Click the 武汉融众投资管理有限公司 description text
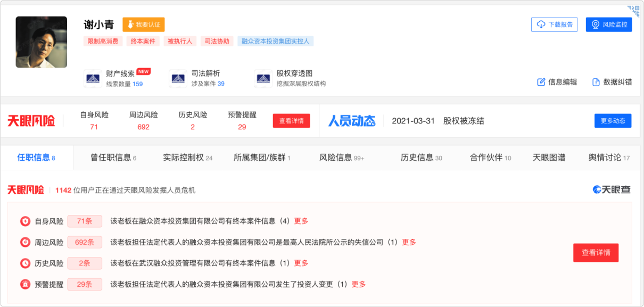 coord(200,263)
